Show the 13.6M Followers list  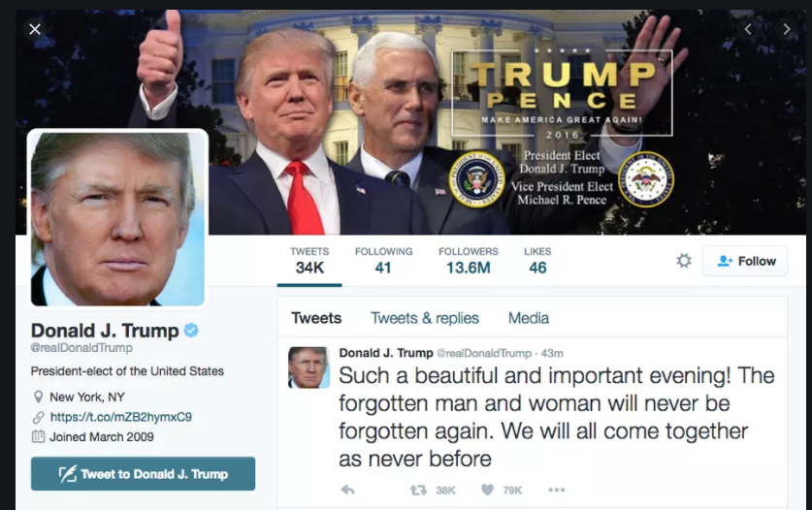tap(469, 261)
